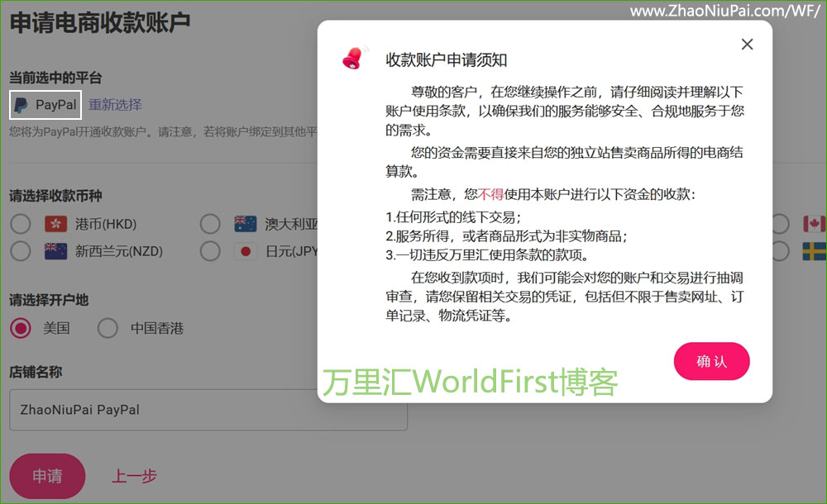Click the Hong Kong flag icon
Image resolution: width=827 pixels, height=504 pixels.
coord(56,224)
